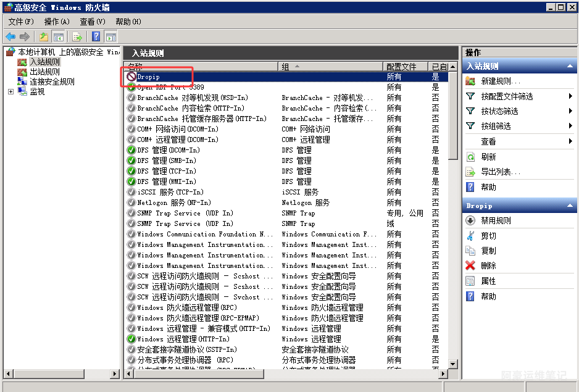Viewport: 579px width, 392px height.
Task: Click the 新建规则 icon in Actions pane
Action: [x=470, y=81]
